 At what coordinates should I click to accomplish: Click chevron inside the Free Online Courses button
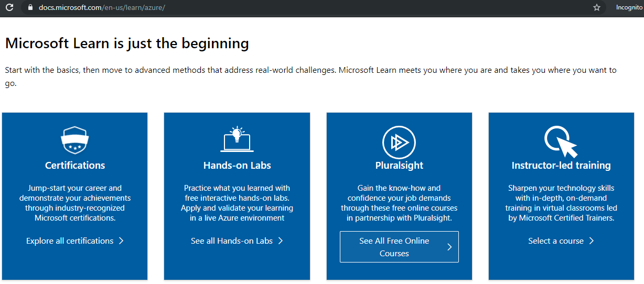pos(449,247)
